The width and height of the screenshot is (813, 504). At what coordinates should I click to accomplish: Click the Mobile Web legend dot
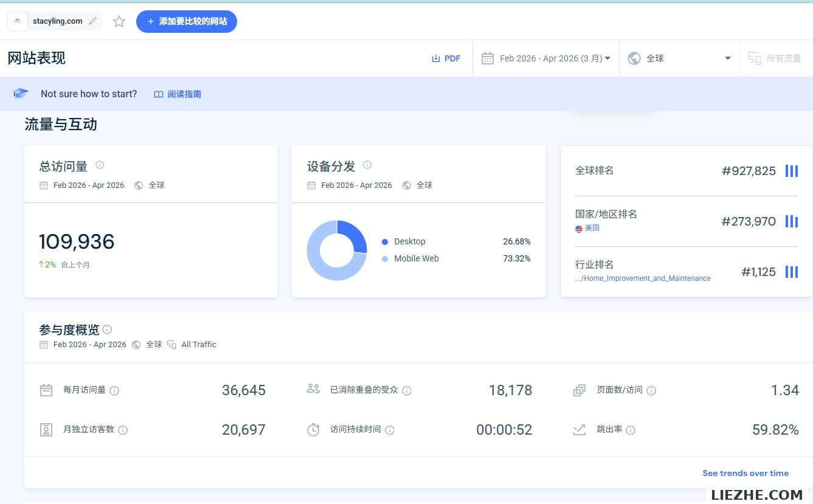(384, 259)
